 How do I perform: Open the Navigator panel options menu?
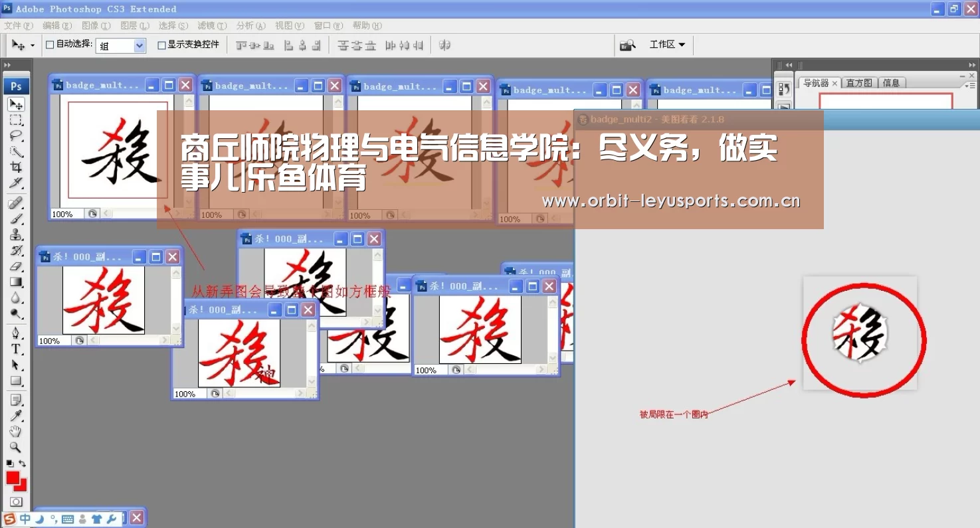tap(971, 85)
